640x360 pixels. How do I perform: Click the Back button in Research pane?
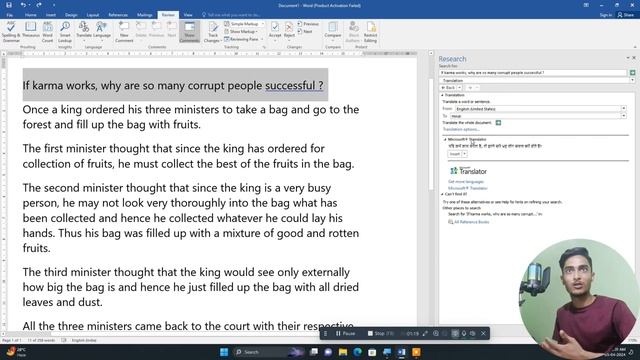[x=448, y=88]
